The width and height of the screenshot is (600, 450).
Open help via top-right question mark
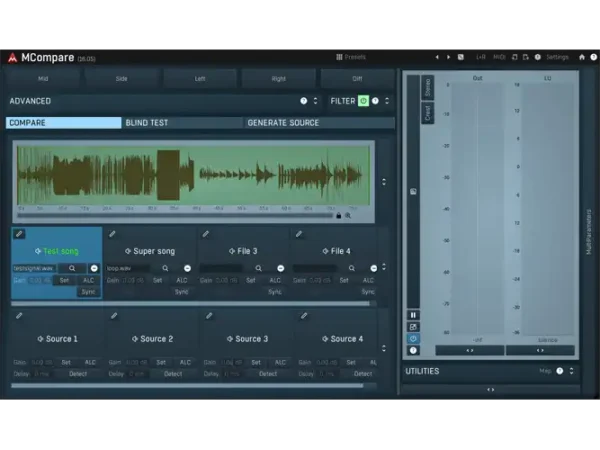pos(593,57)
